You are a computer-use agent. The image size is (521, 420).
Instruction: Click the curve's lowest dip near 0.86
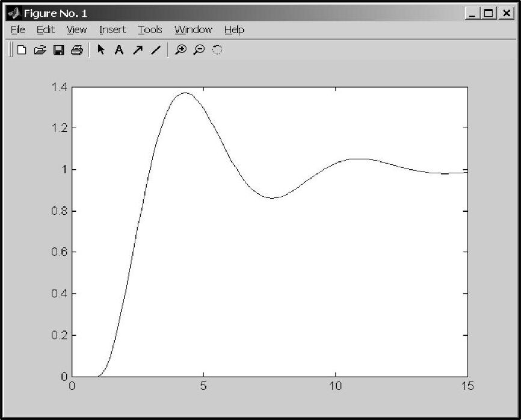(273, 198)
